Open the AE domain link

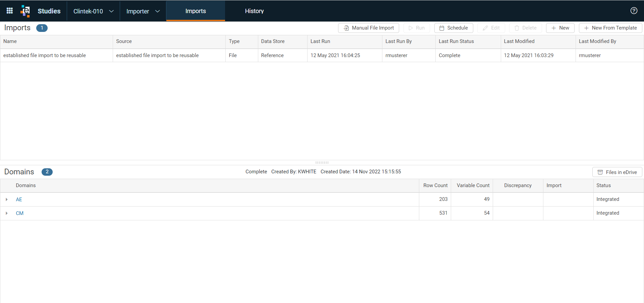pyautogui.click(x=19, y=200)
